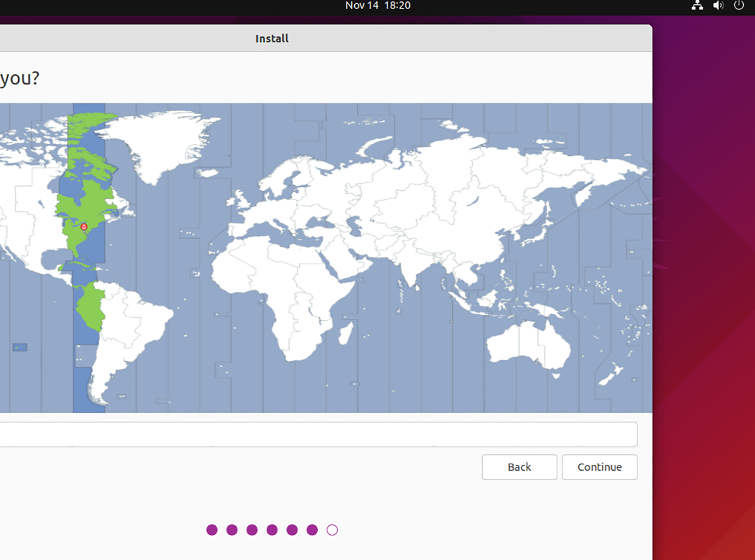Click the Install window title
The image size is (755, 560).
[x=272, y=38]
